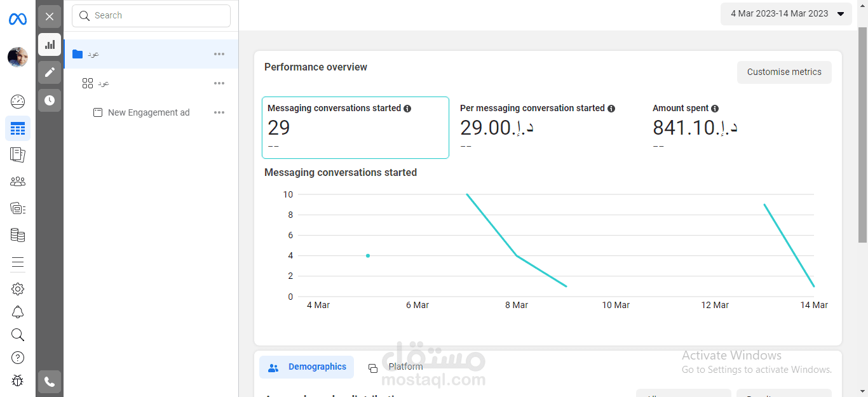Open three-dot menu for New Engagement ad

coord(219,112)
